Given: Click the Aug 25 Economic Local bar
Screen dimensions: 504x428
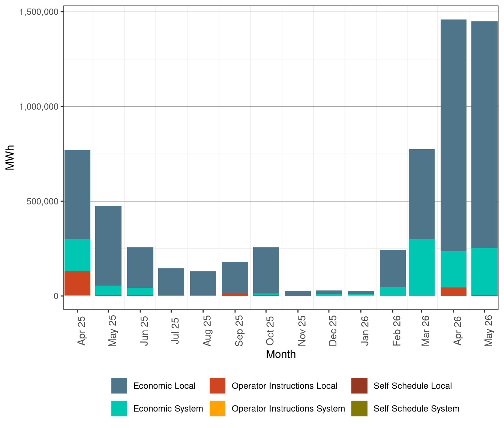Looking at the screenshot, I should tap(203, 283).
